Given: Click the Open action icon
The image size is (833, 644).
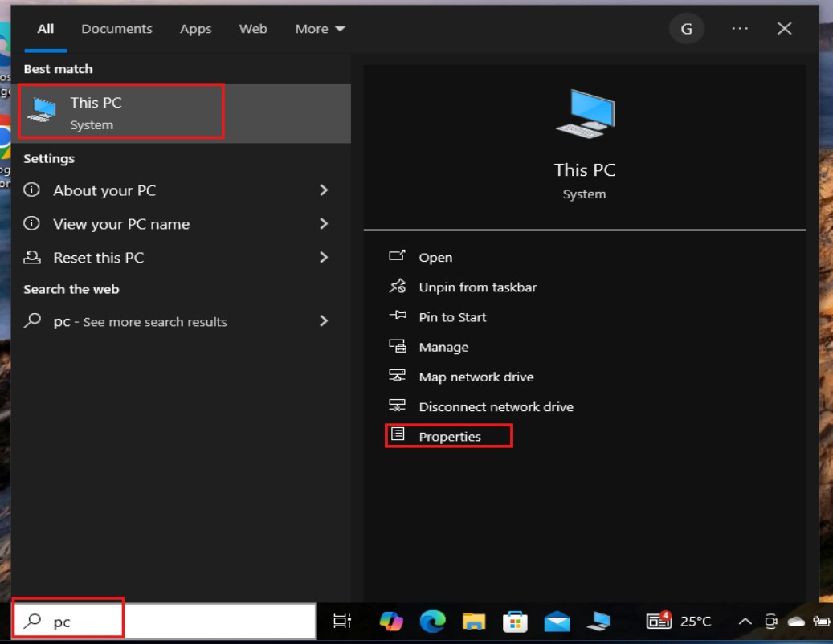Looking at the screenshot, I should coord(397,256).
